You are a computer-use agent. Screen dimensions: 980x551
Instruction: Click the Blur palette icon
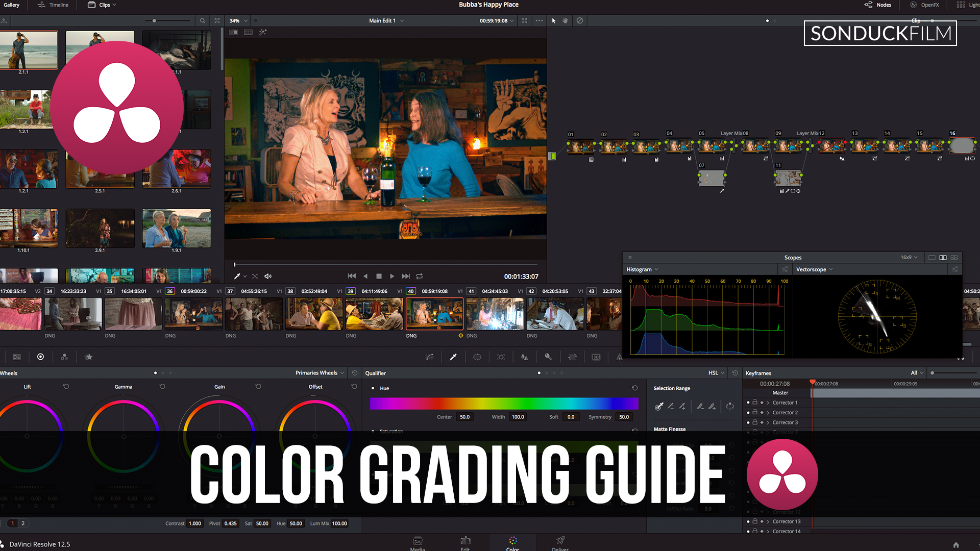tap(524, 357)
